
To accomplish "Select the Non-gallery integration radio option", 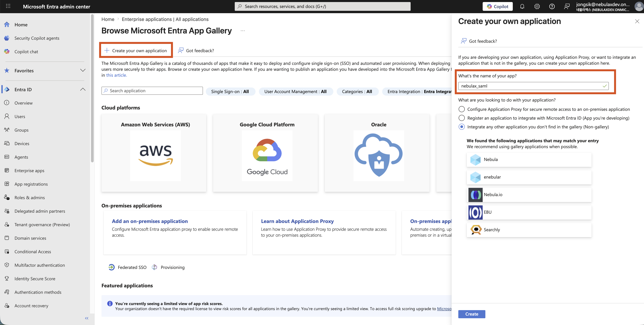I will point(462,127).
